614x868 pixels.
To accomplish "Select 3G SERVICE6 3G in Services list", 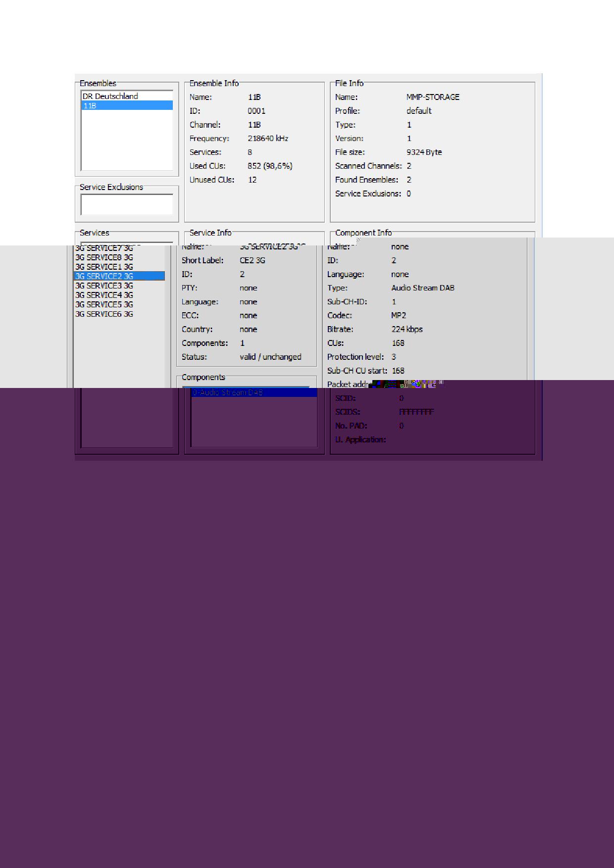I will (104, 314).
